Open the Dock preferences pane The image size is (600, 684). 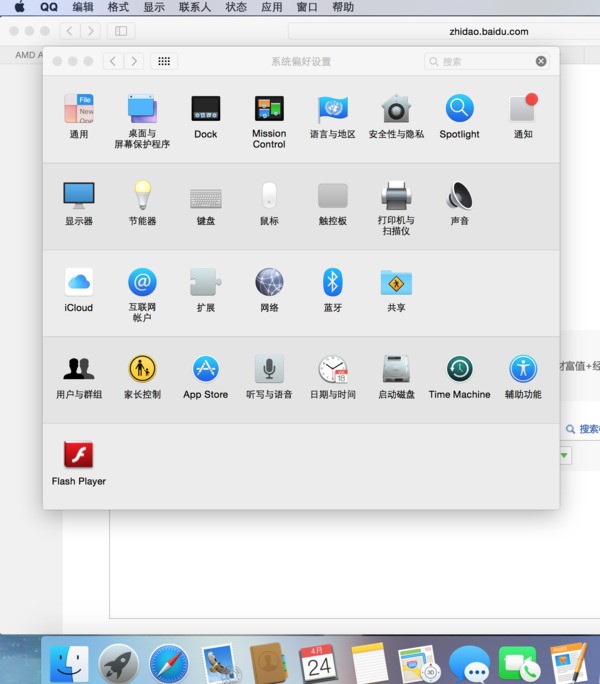pos(206,116)
